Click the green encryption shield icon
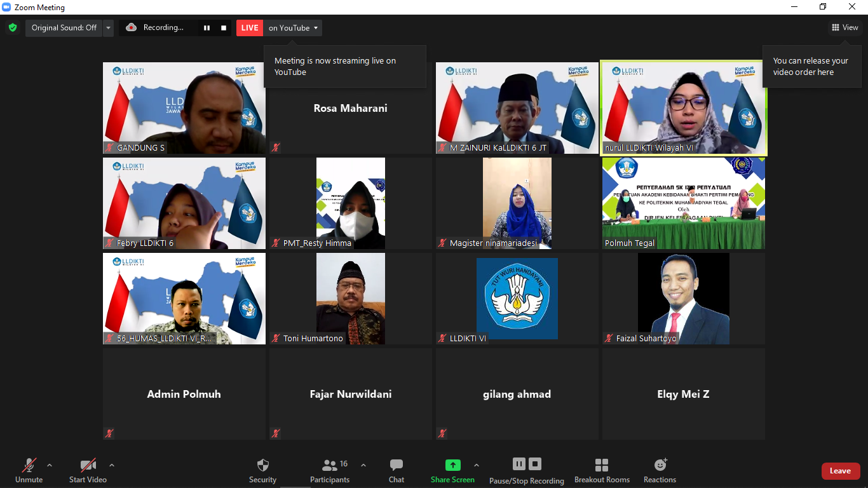The height and width of the screenshot is (488, 868). [x=12, y=27]
